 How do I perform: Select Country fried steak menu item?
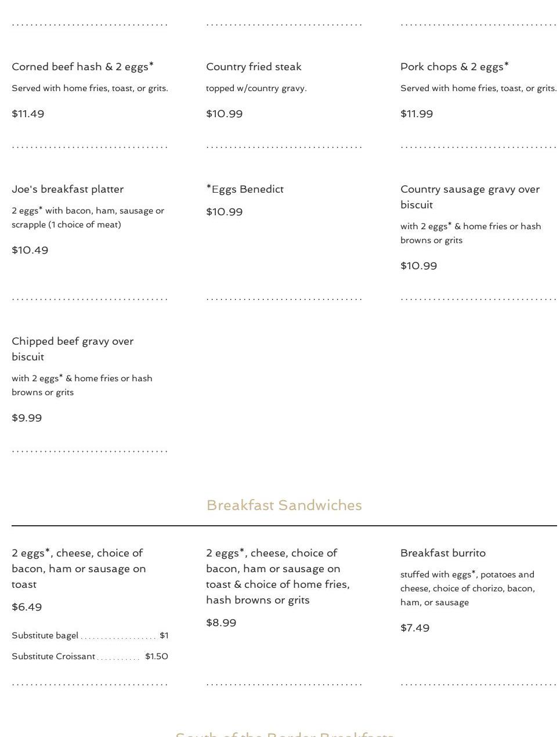click(254, 67)
